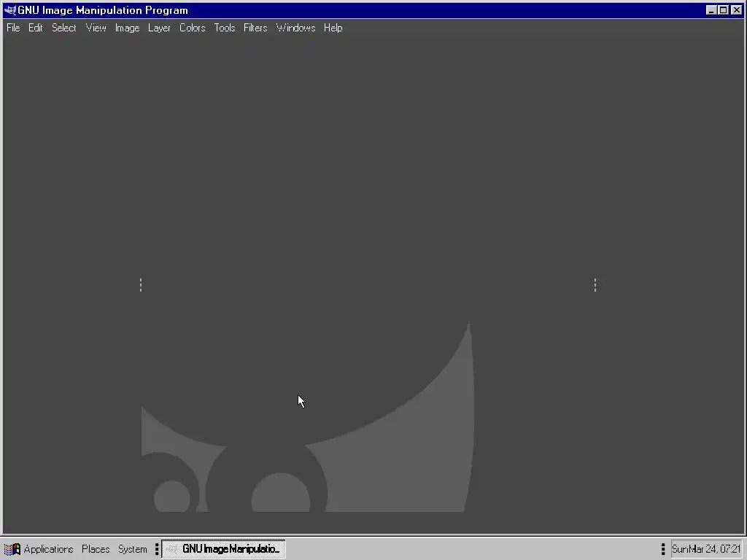This screenshot has width=747, height=560.
Task: Open the Places menu in the panel
Action: coord(96,549)
